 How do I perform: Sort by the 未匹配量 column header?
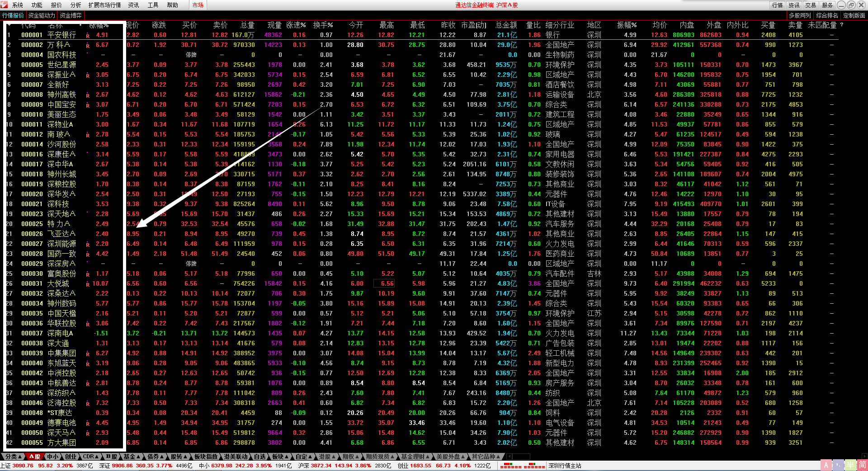tap(822, 25)
